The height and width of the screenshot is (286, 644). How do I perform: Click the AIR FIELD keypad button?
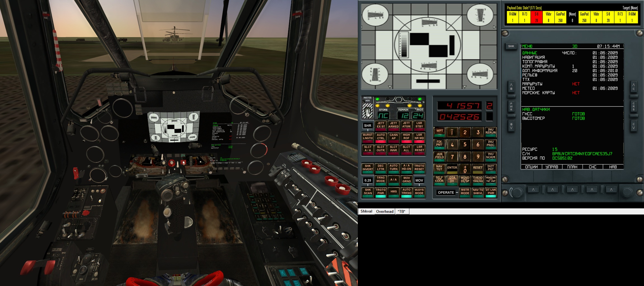click(x=440, y=156)
